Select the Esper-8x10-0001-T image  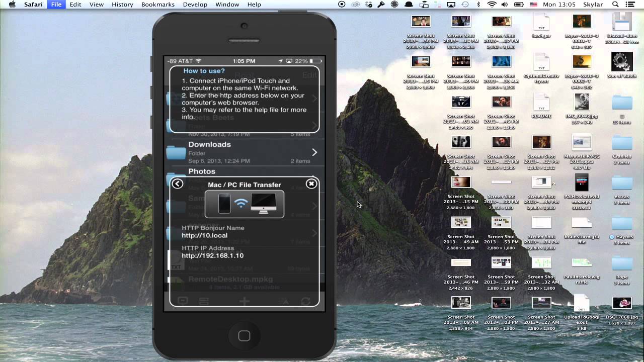point(582,21)
